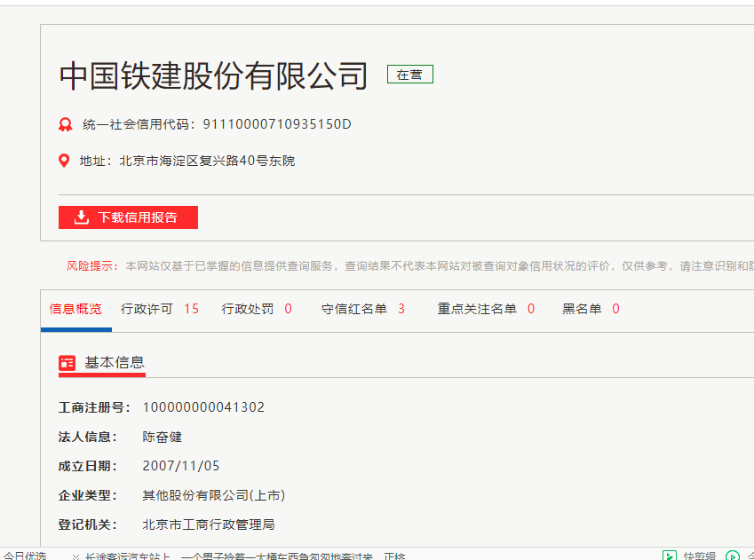Click the red location pin icon

pos(63,161)
